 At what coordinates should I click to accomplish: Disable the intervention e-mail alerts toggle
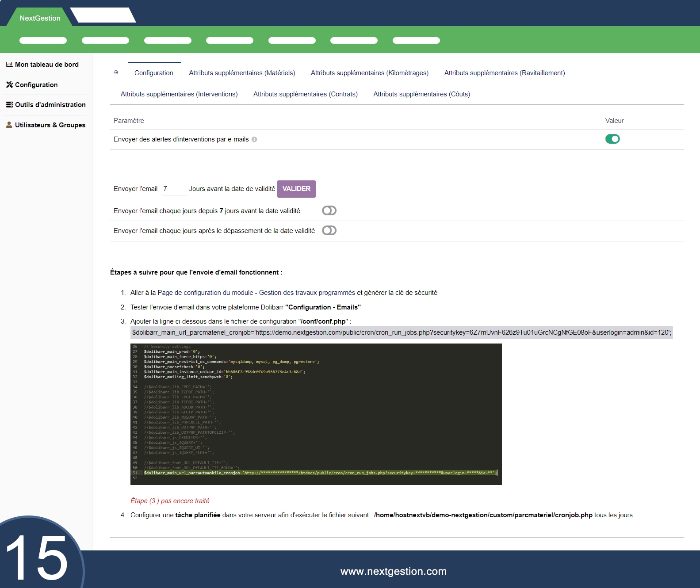(x=612, y=139)
